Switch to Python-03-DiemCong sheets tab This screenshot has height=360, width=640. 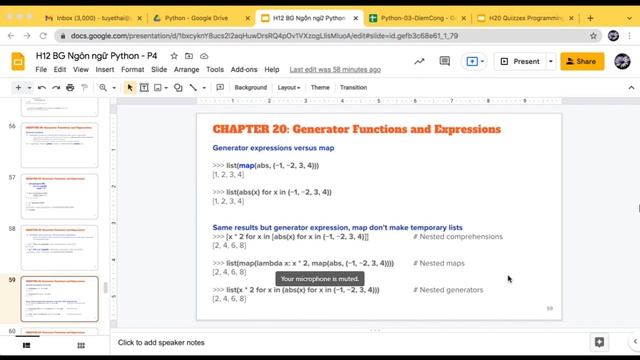pos(417,18)
